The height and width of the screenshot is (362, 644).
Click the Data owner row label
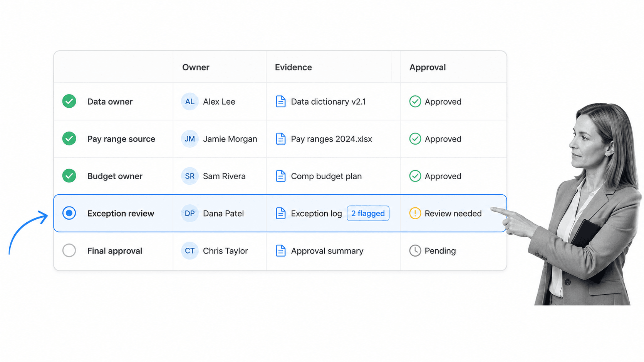point(110,102)
